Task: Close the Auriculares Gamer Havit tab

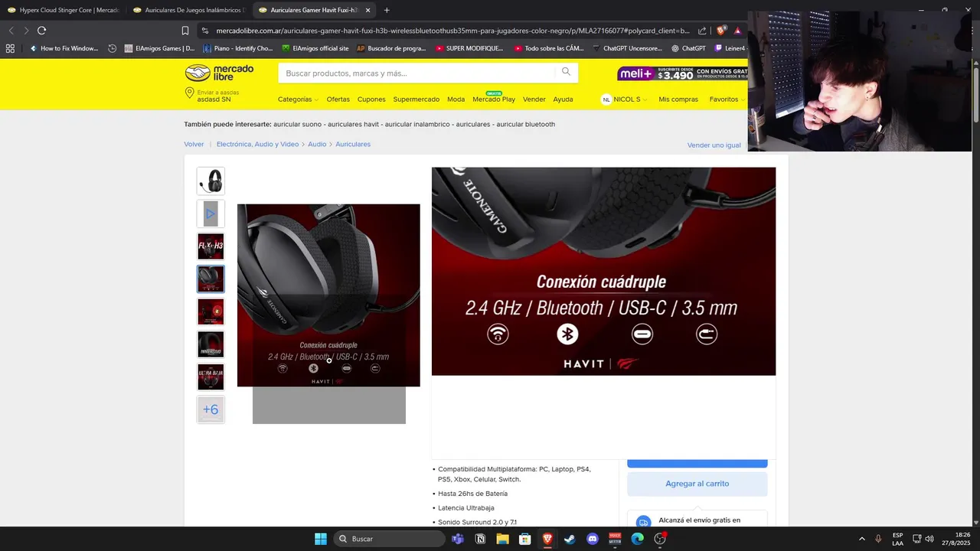Action: [368, 10]
